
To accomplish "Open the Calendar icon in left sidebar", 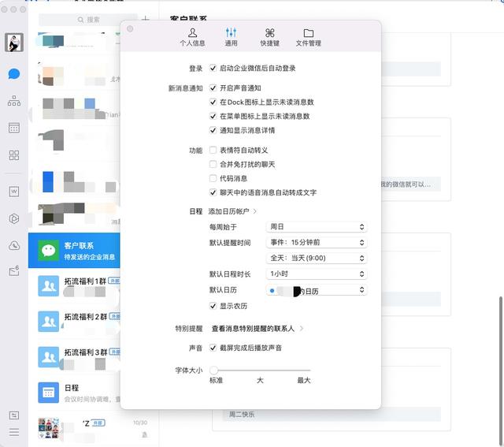I will click(x=14, y=128).
